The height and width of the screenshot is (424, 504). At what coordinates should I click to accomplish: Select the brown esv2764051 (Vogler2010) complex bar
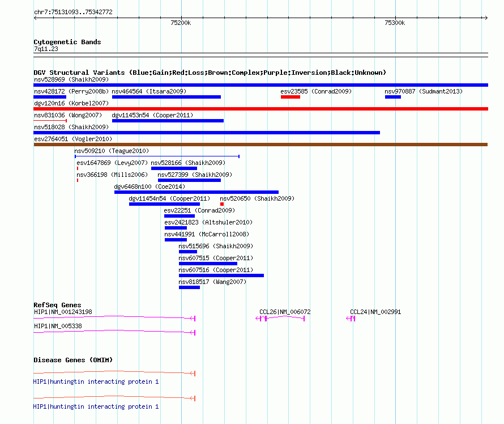click(260, 145)
